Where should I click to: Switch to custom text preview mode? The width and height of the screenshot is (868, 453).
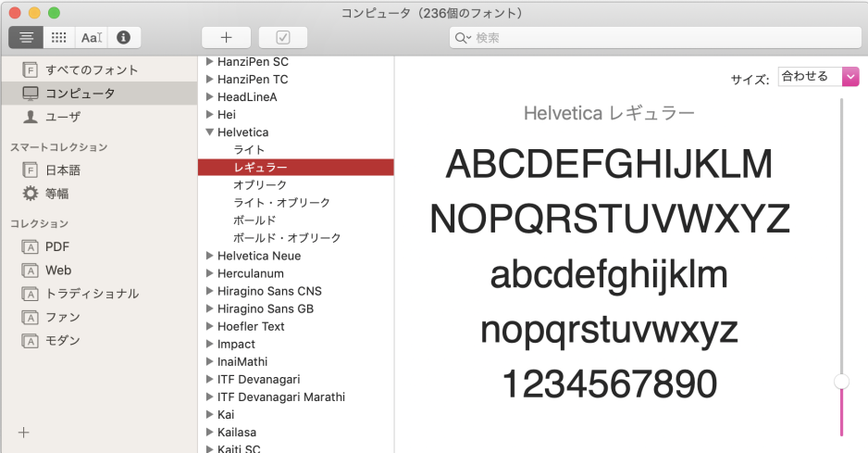pos(91,38)
